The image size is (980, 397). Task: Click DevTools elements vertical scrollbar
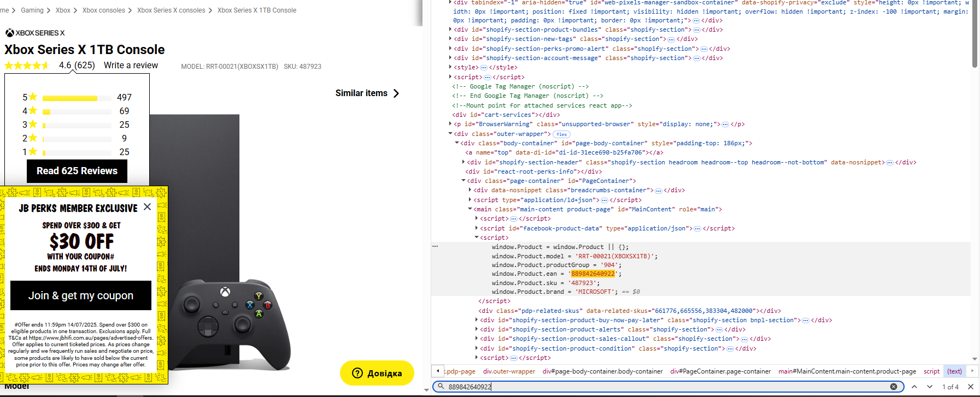pyautogui.click(x=975, y=34)
